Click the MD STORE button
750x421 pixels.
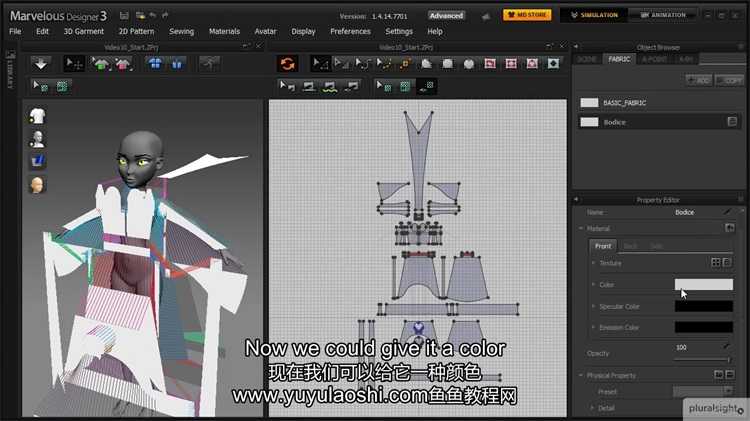click(527, 15)
